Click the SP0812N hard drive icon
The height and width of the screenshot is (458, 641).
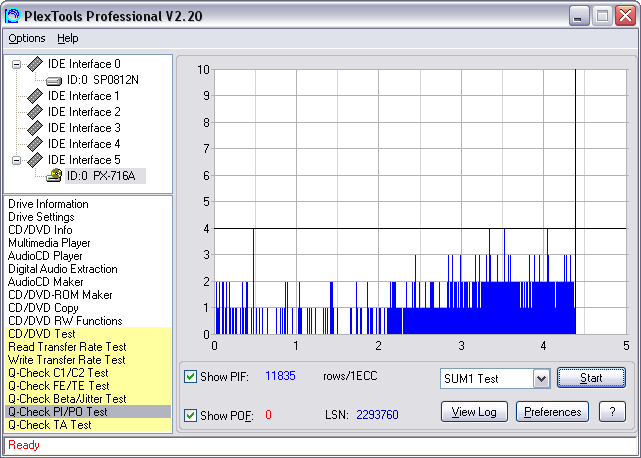coord(54,81)
